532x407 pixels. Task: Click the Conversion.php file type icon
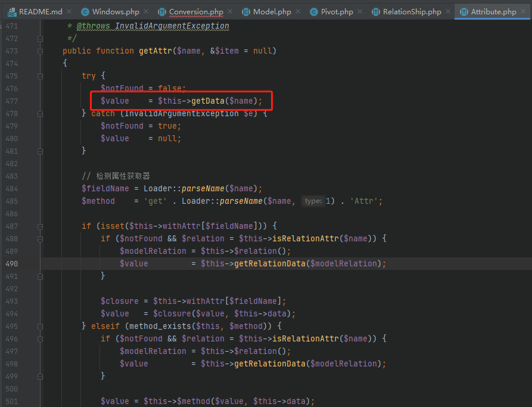(161, 11)
